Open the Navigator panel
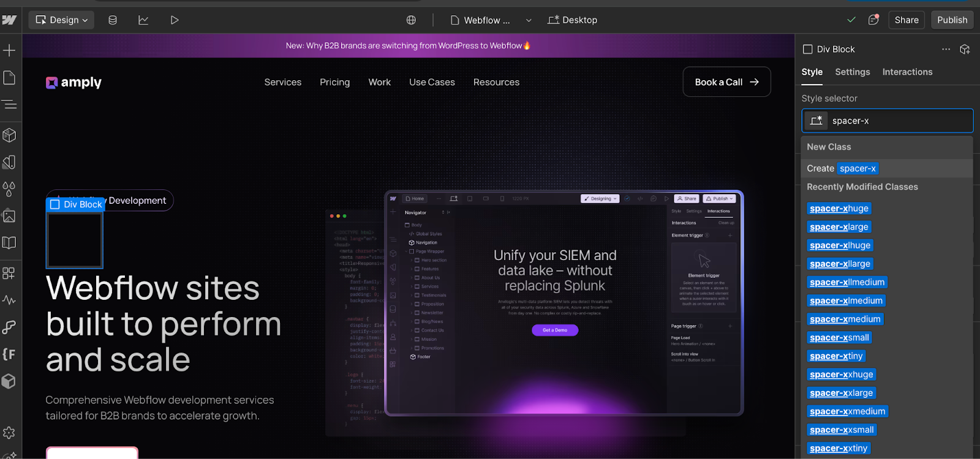 pos(9,105)
